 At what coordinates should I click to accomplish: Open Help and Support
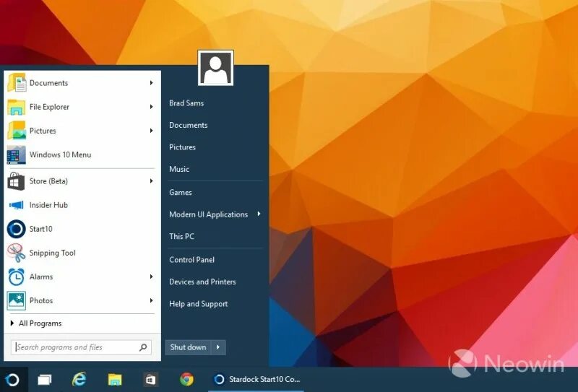198,304
